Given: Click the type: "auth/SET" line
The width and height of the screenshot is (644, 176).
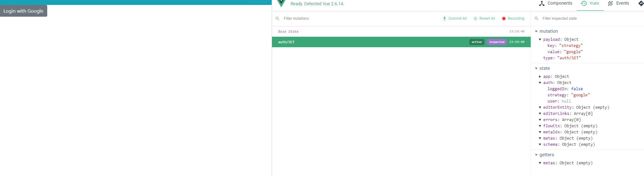Looking at the screenshot, I should point(562,58).
